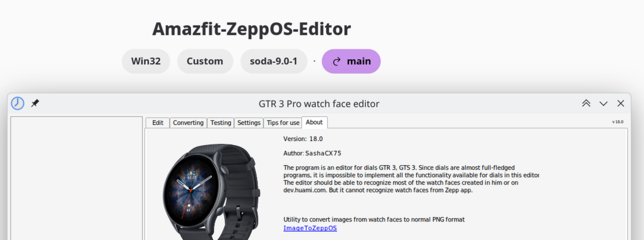Screen dimensions: 644x240
Task: Click the double chevron up shade button
Action: pyautogui.click(x=586, y=104)
